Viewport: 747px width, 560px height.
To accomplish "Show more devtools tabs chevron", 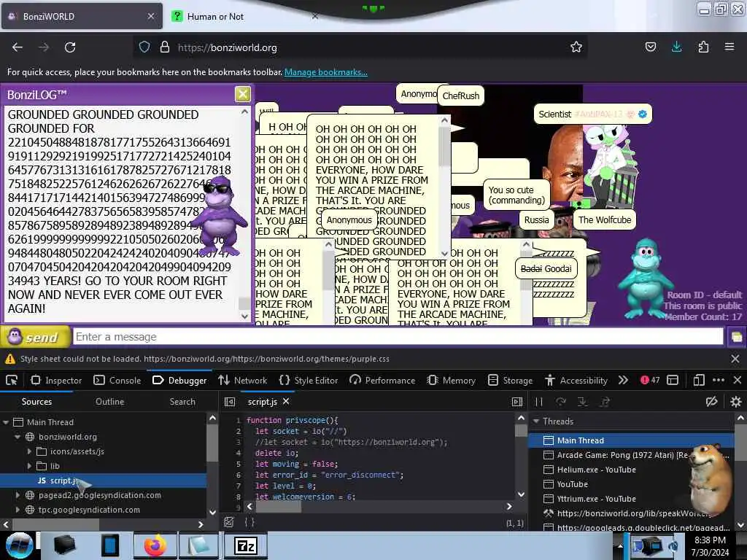I will pos(623,380).
